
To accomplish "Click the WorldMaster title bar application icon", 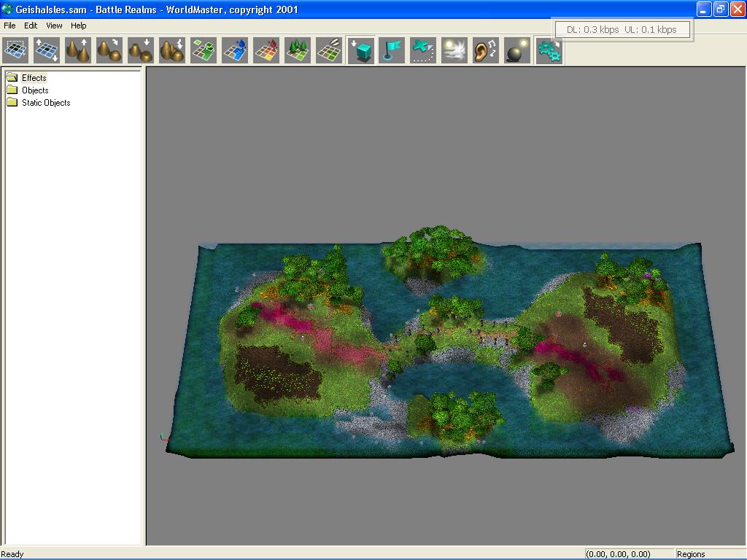I will point(7,9).
